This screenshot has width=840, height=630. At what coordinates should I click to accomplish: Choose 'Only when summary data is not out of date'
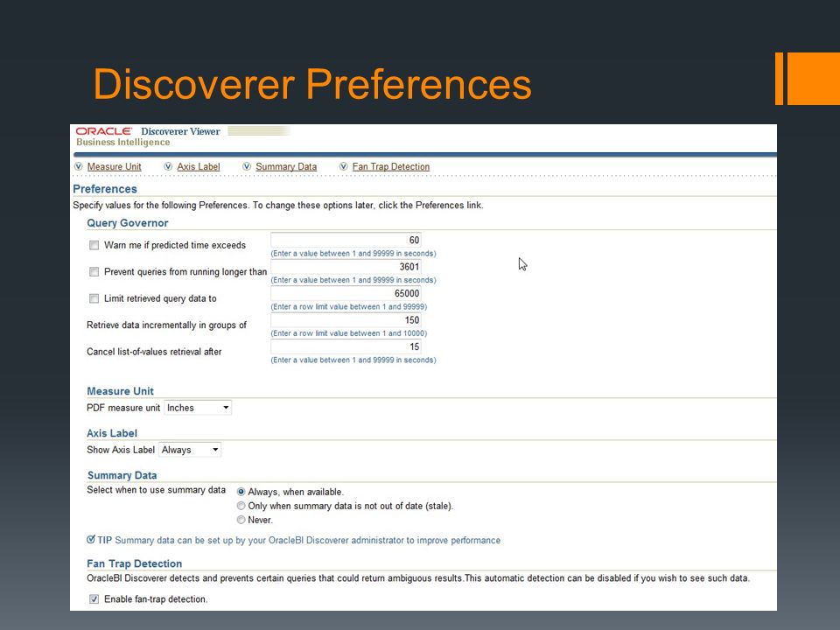241,506
